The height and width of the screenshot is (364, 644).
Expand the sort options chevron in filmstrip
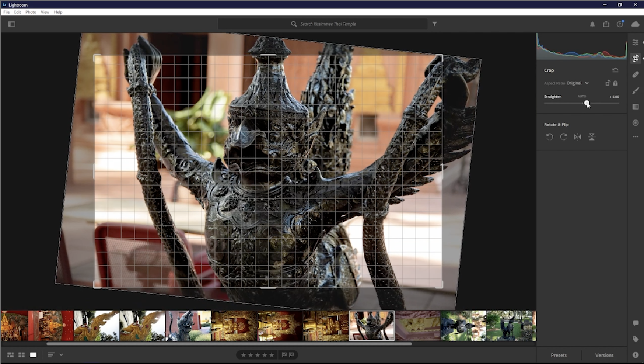coord(61,355)
